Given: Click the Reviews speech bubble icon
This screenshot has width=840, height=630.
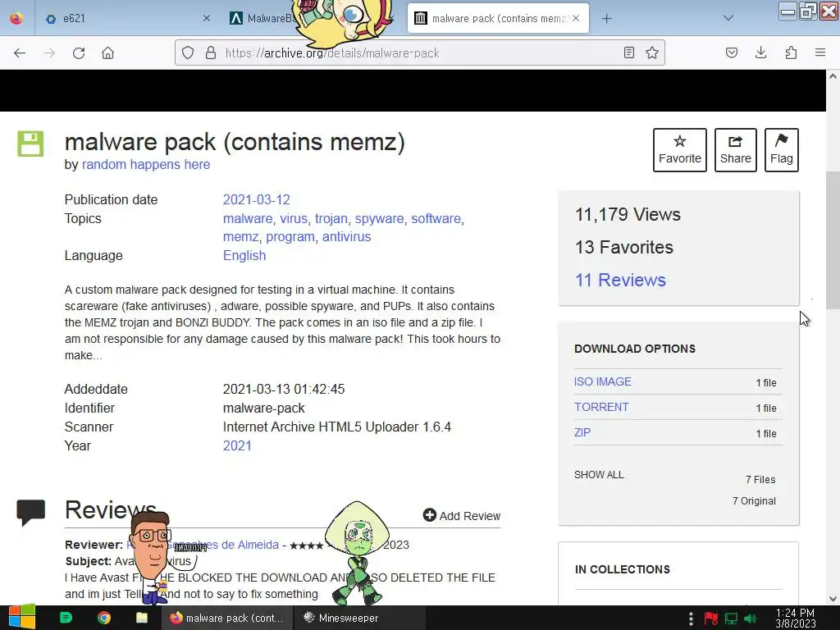Looking at the screenshot, I should [x=30, y=512].
